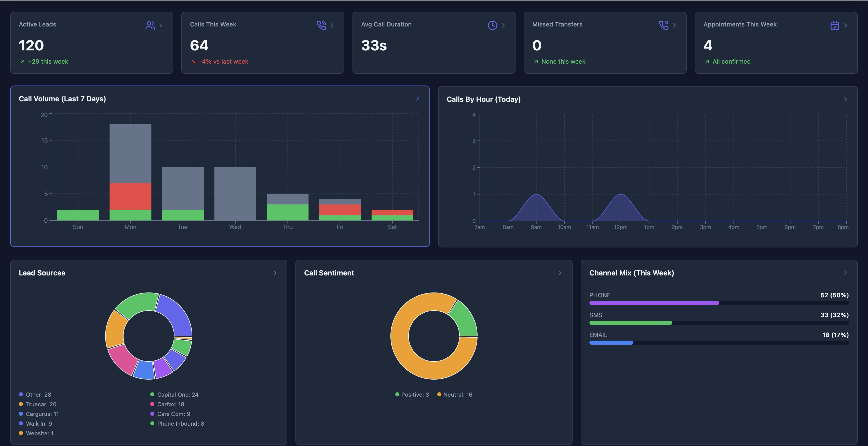Screen dimensions: 868x446
Task: Click the 'All confirmed' text
Action: coord(731,62)
